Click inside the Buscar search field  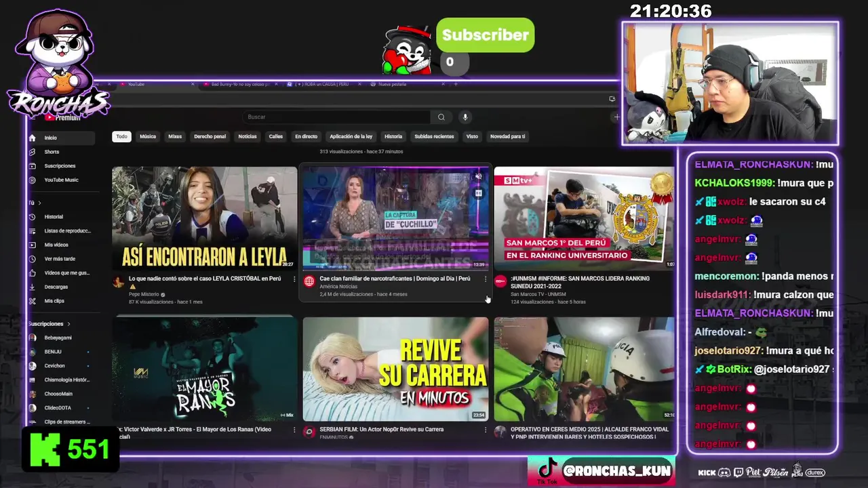click(x=336, y=117)
